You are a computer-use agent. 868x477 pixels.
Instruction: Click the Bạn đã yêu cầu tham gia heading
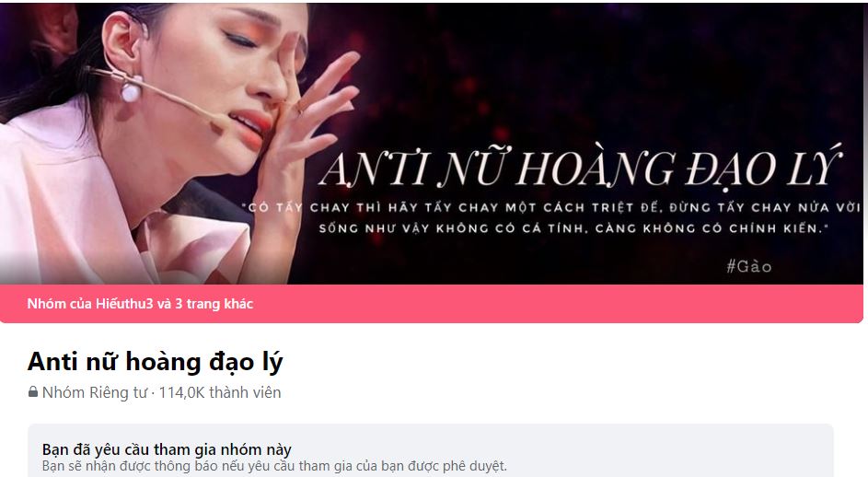pos(167,448)
